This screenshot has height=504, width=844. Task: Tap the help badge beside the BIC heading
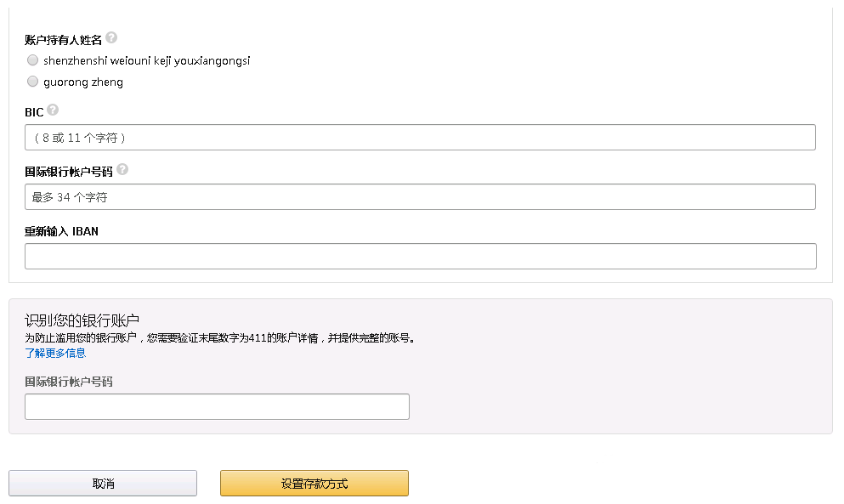tap(53, 110)
